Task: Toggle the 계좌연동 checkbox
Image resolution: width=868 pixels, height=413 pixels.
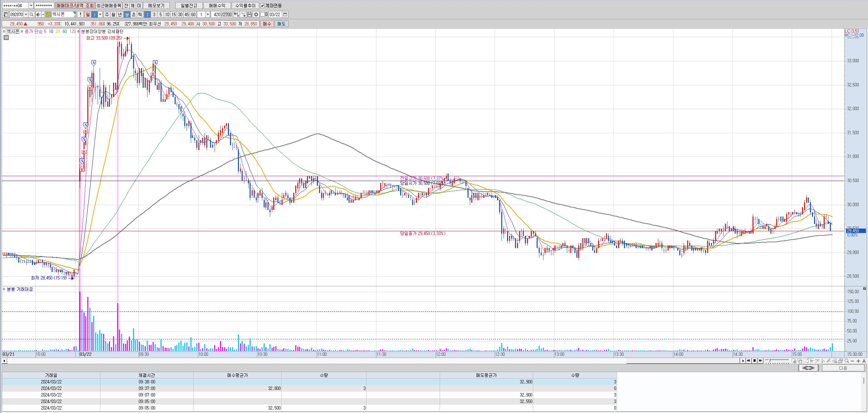Action: pyautogui.click(x=263, y=6)
